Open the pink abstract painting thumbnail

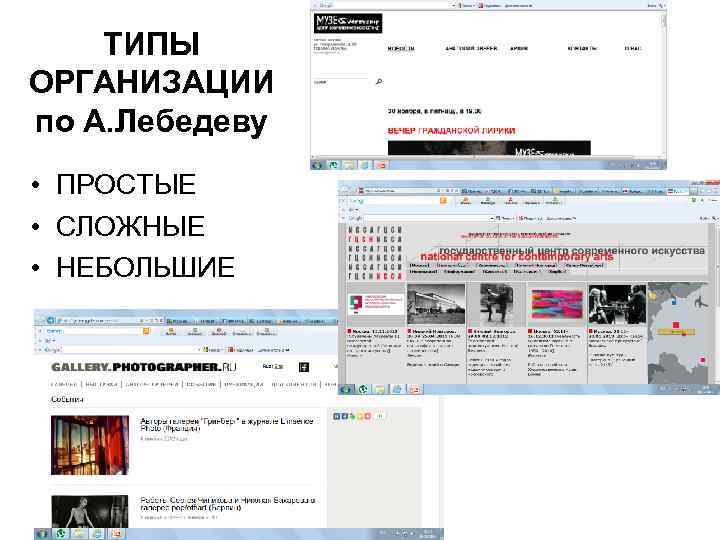(557, 304)
